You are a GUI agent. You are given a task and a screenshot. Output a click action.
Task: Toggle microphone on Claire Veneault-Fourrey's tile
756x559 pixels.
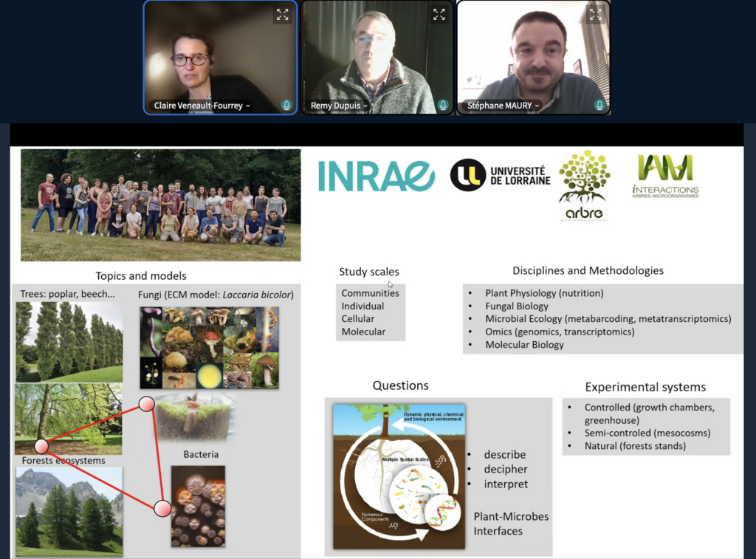click(x=286, y=106)
